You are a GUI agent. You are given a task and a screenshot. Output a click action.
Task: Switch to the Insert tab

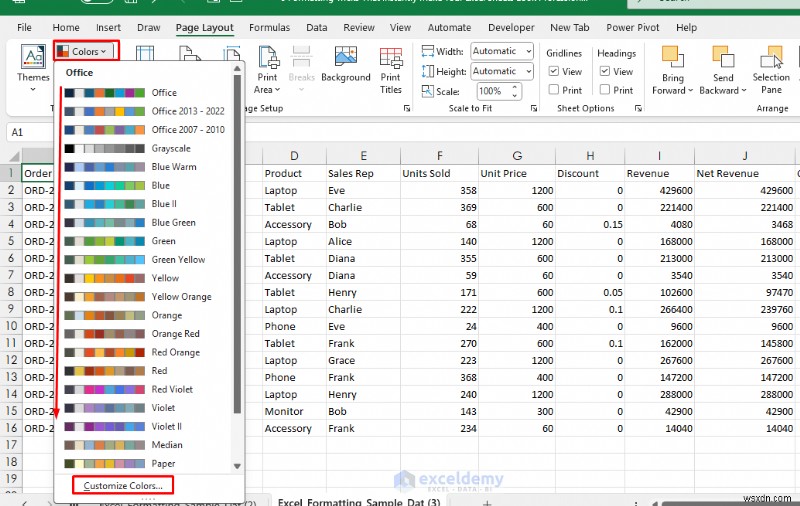pyautogui.click(x=108, y=28)
